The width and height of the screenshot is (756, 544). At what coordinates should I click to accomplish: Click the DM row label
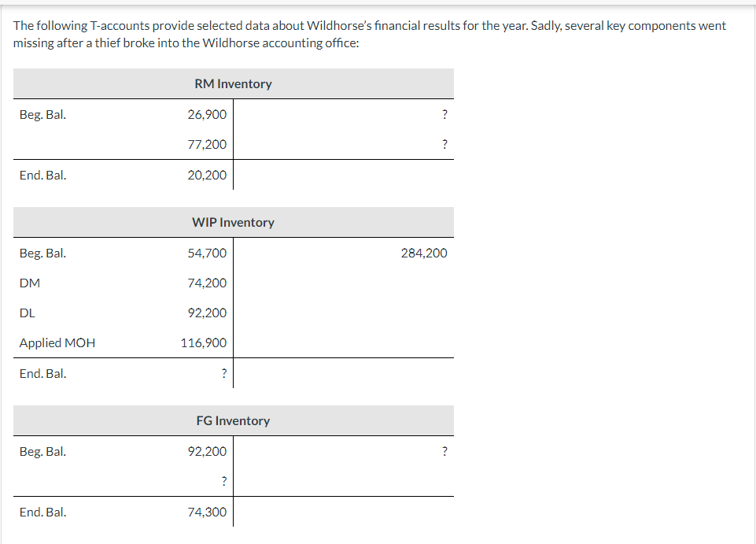[x=30, y=283]
